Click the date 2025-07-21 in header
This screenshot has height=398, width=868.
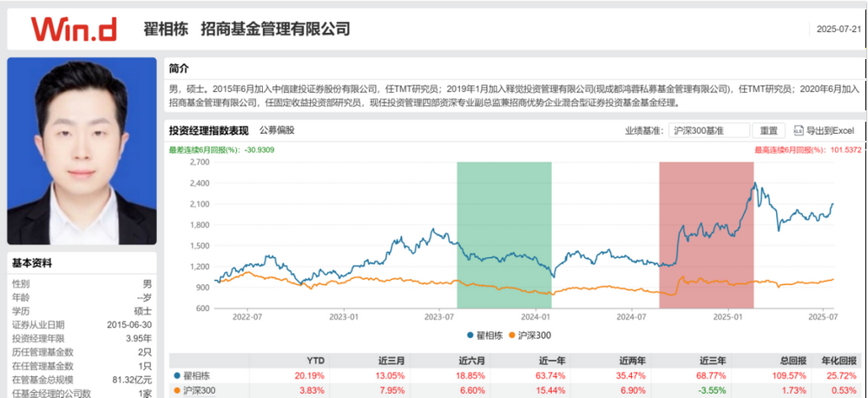tap(839, 29)
